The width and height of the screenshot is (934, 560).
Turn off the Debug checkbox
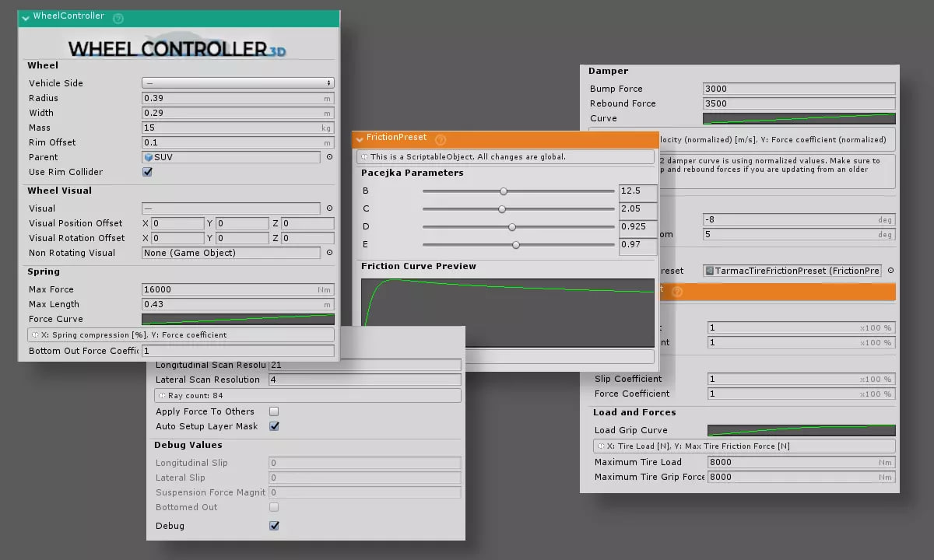coord(274,526)
